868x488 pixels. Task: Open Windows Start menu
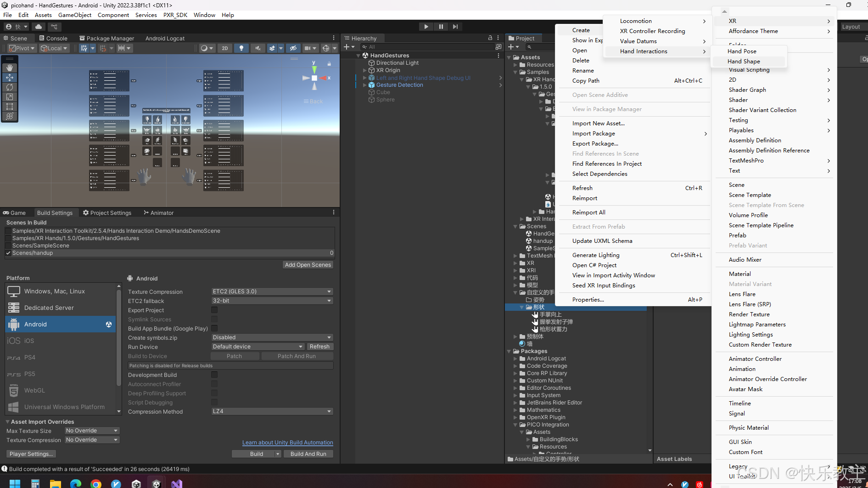pos(15,483)
